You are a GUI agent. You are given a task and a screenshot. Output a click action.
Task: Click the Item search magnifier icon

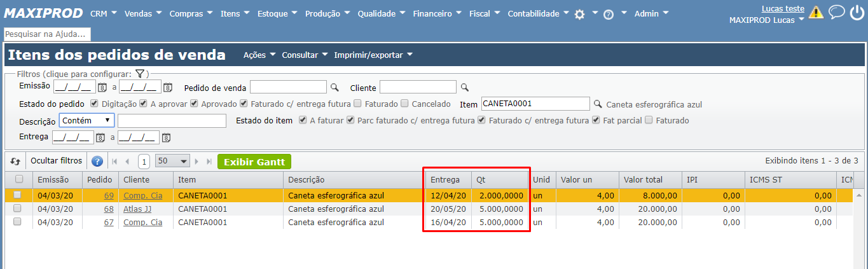[x=598, y=104]
